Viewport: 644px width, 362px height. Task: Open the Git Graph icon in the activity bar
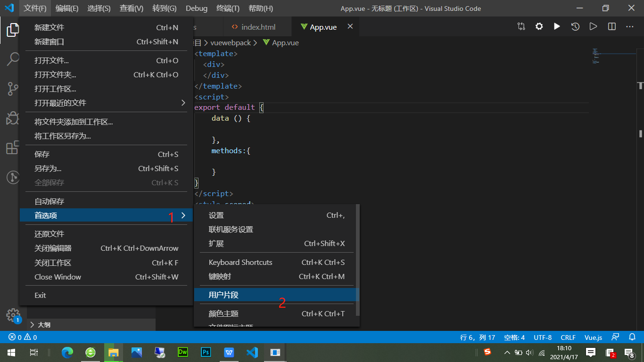tap(13, 177)
